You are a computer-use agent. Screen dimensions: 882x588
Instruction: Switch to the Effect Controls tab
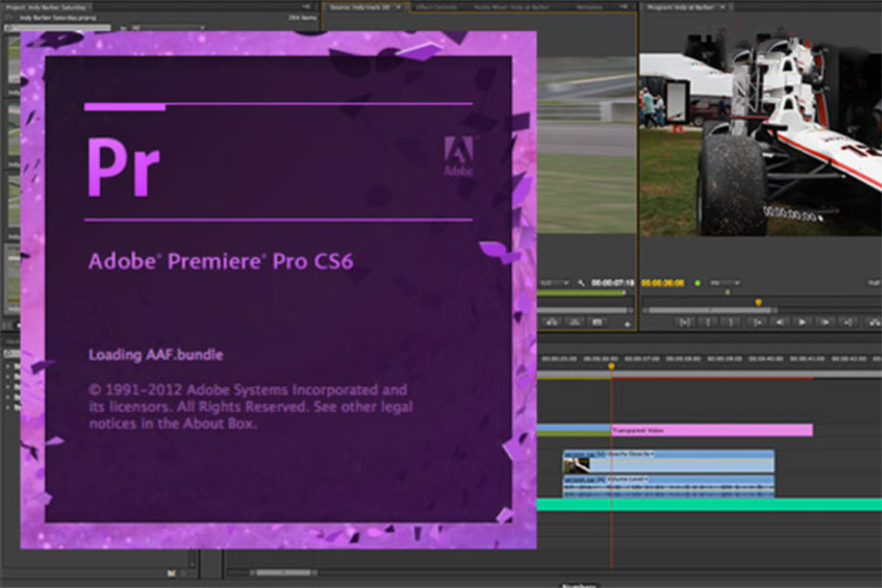point(436,7)
